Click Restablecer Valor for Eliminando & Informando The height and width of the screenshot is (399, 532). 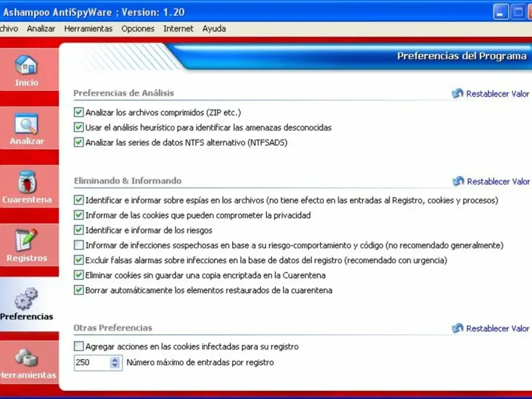498,182
